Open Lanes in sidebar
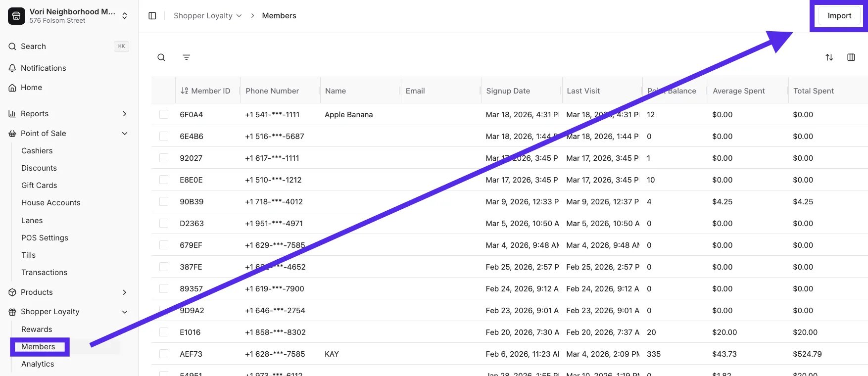Screen dimensions: 868x376 [x=32, y=221]
